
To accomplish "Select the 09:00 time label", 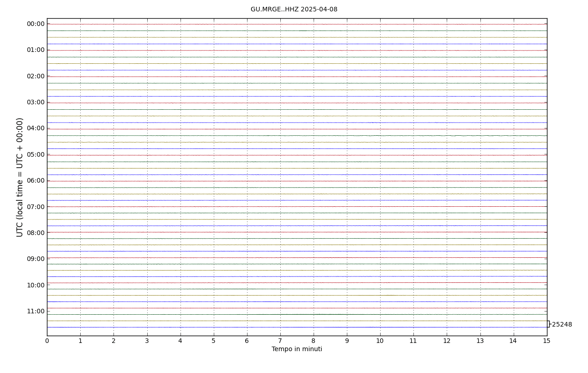I will [x=36, y=259].
